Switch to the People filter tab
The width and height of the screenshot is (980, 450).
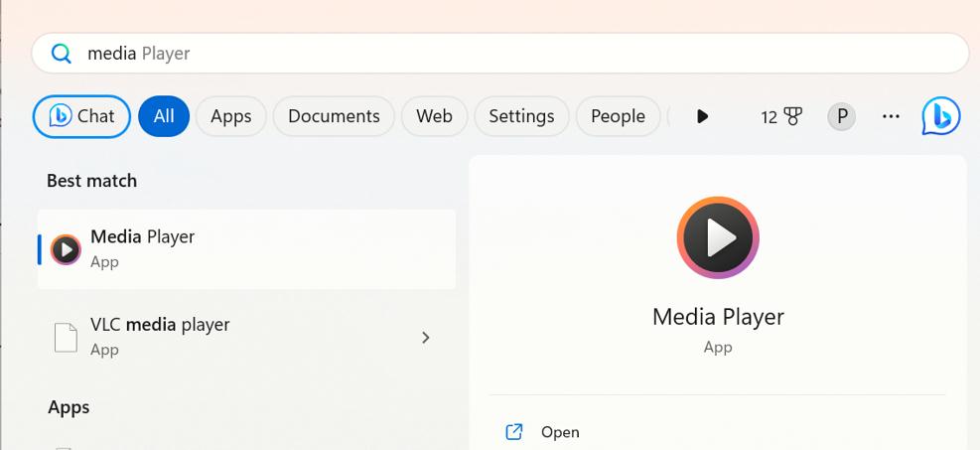point(619,116)
